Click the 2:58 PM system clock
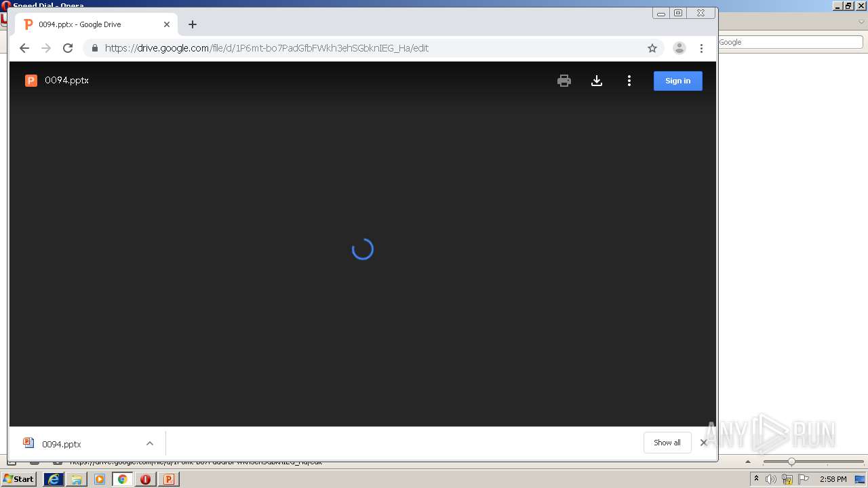 [833, 479]
